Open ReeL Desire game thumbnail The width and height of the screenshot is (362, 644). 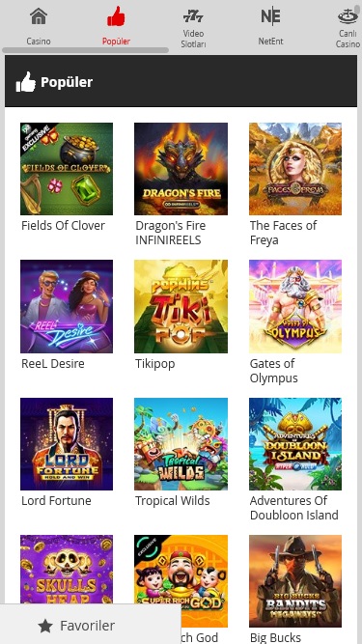tap(67, 306)
